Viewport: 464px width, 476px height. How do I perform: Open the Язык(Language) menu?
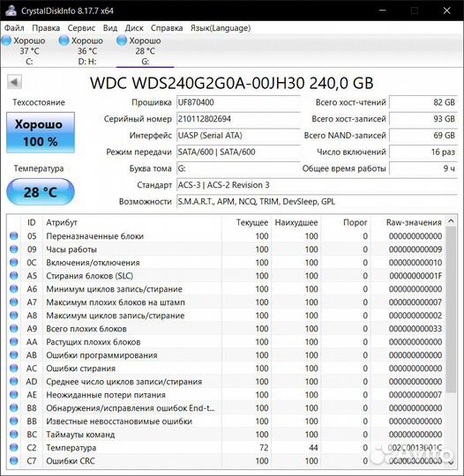point(221,28)
